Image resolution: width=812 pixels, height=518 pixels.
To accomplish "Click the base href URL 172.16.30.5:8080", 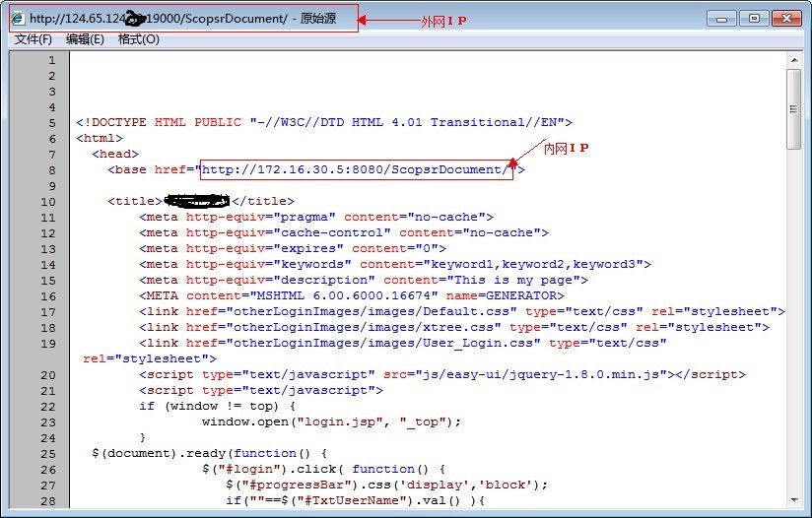I will (x=356, y=169).
